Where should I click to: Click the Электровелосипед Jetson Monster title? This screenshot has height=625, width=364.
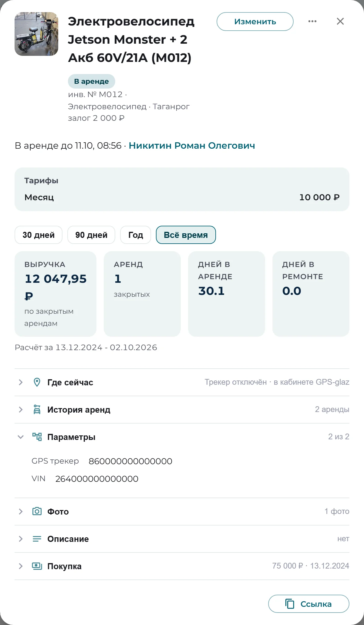click(131, 39)
